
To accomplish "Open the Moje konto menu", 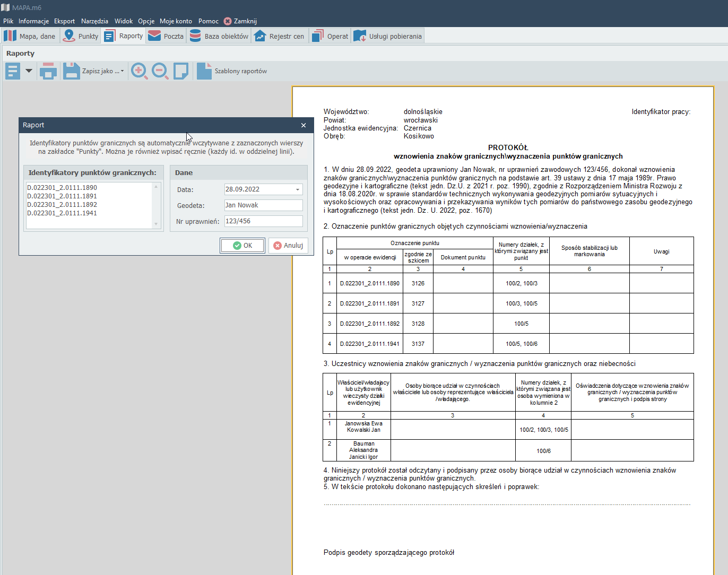I will (176, 21).
